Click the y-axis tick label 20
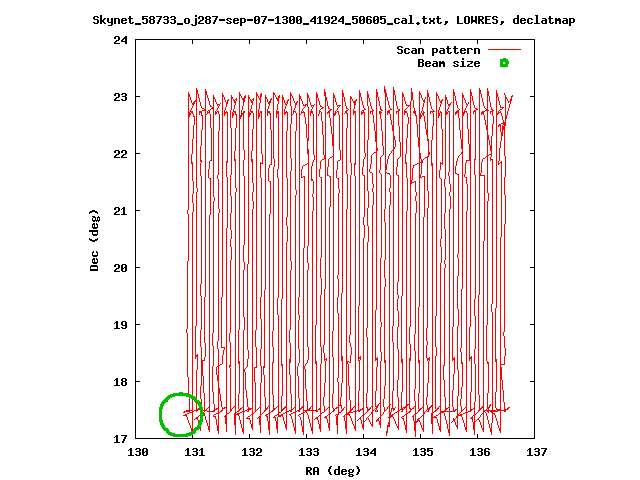This screenshot has height=480, width=640. (x=120, y=268)
